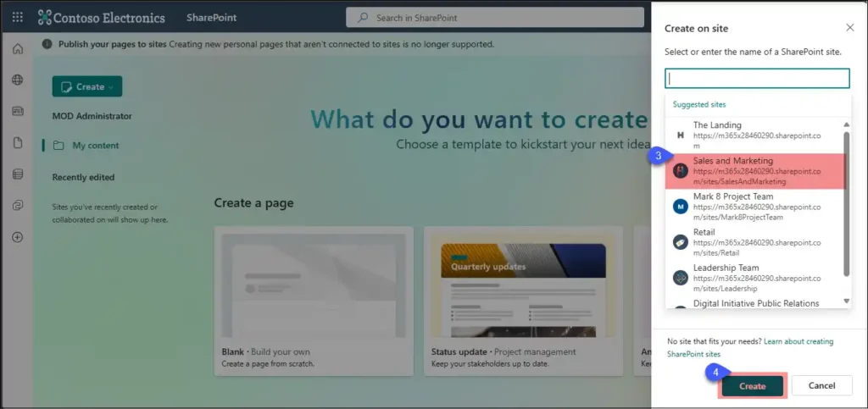Click the MOD Administrator name

pos(92,116)
